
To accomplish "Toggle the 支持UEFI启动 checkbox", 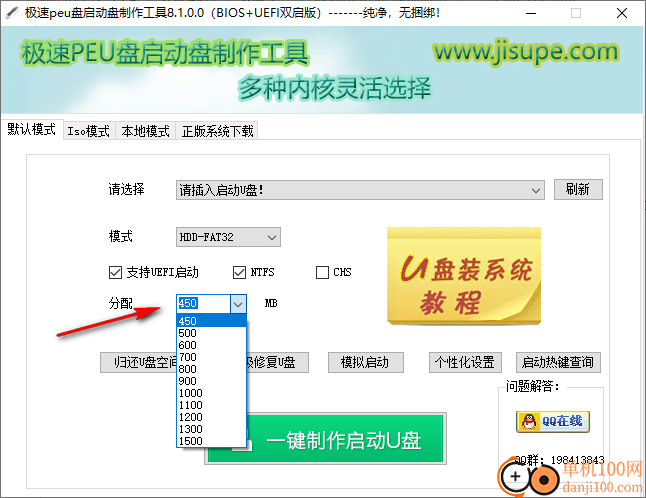I will tap(154, 272).
